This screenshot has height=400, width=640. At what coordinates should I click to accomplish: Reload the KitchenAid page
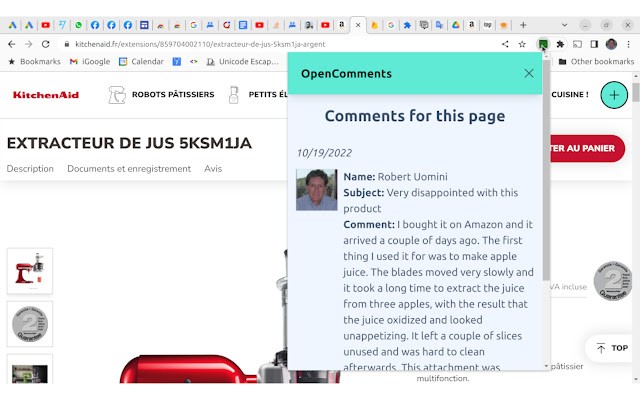[46, 44]
